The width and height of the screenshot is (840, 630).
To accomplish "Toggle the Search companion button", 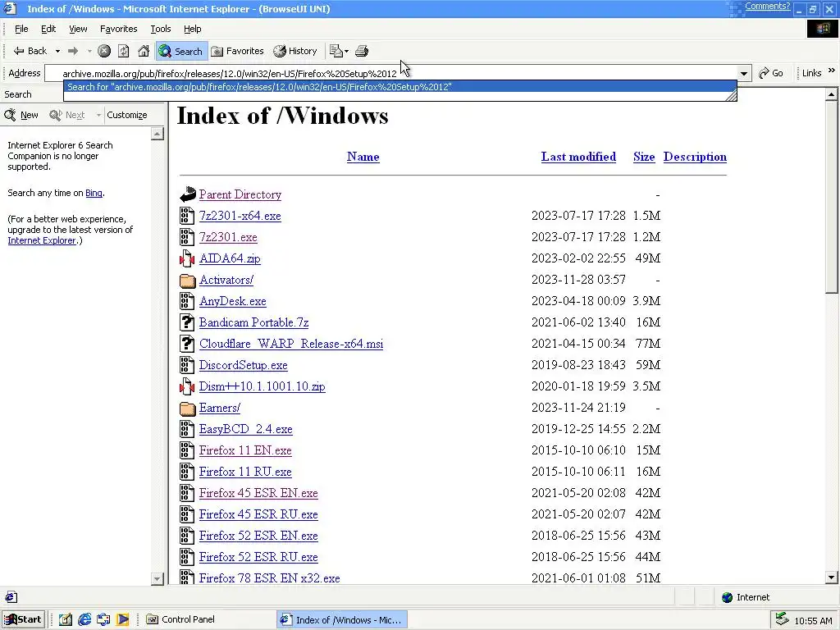I will (x=181, y=51).
